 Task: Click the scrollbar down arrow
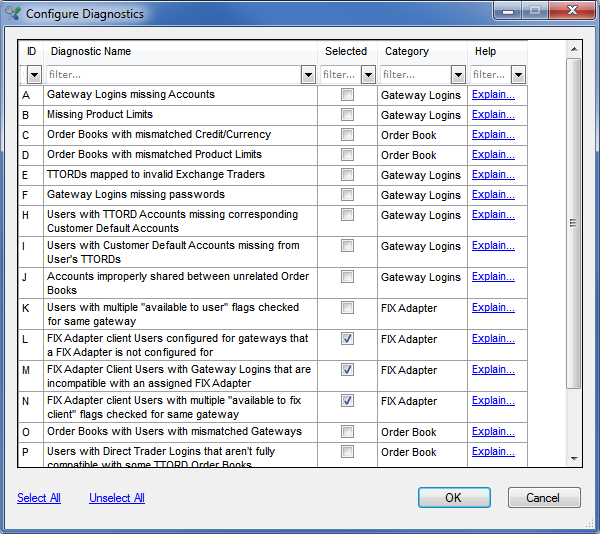click(574, 458)
